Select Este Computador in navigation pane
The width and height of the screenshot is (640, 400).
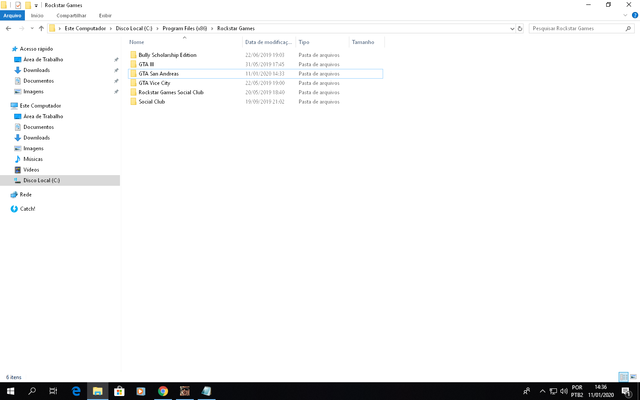(40, 105)
